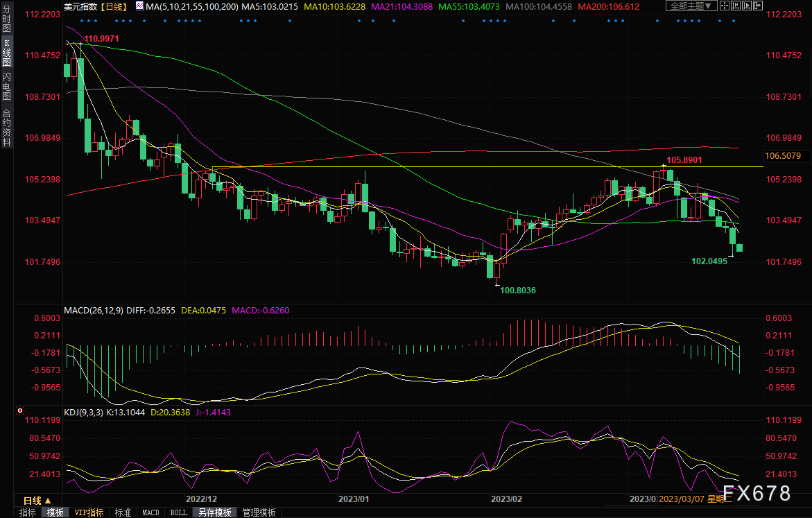Click the crosshair cursor icon
This screenshot has width=812, height=518.
pyautogui.click(x=725, y=6)
